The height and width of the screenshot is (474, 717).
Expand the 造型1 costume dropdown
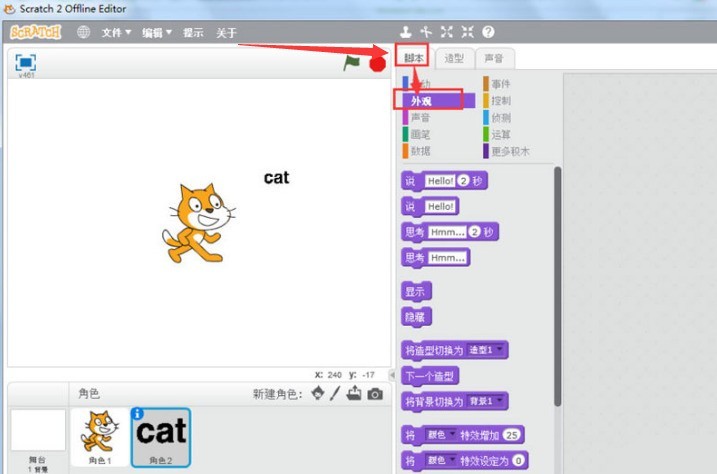coord(500,349)
